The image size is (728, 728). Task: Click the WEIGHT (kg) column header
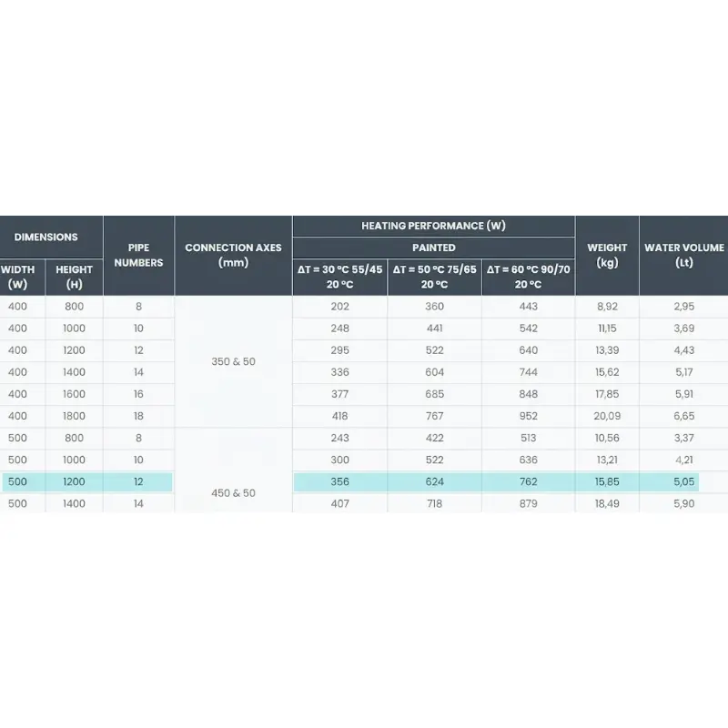click(x=607, y=256)
